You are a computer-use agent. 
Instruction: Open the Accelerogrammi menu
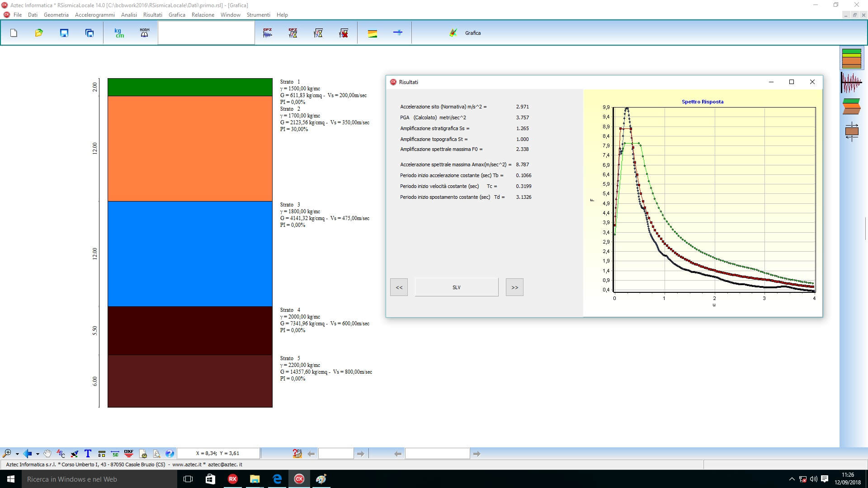tap(94, 15)
